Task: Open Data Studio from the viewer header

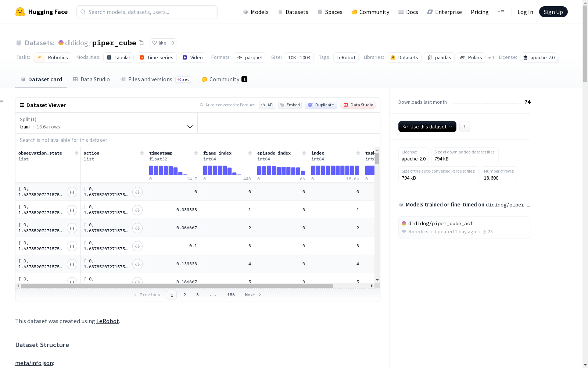Action: 358,105
